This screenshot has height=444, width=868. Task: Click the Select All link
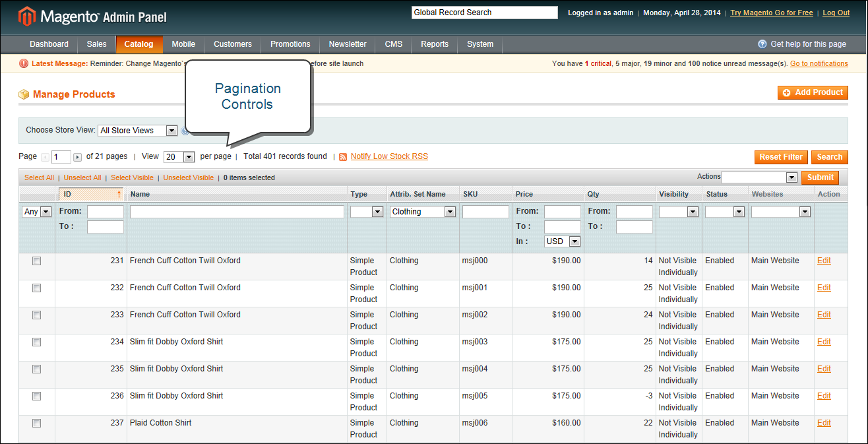pyautogui.click(x=39, y=177)
